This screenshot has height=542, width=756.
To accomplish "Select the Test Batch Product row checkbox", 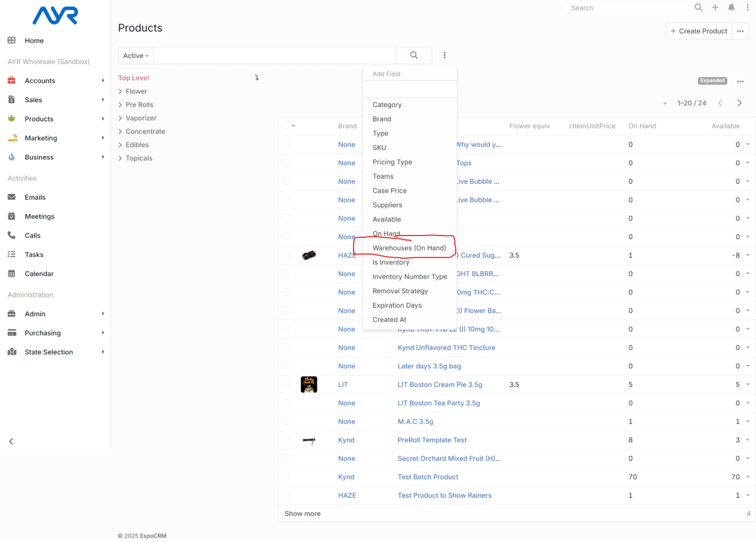I will click(286, 477).
